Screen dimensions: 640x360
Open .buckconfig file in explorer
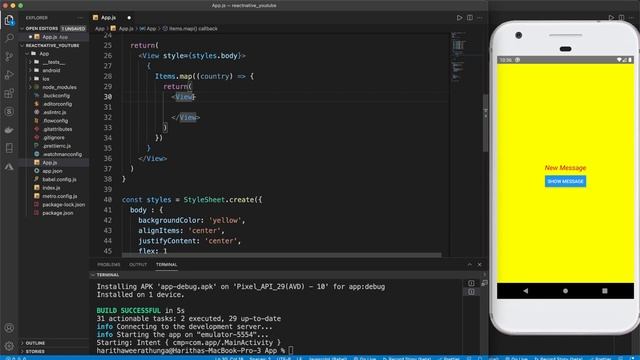coord(56,96)
